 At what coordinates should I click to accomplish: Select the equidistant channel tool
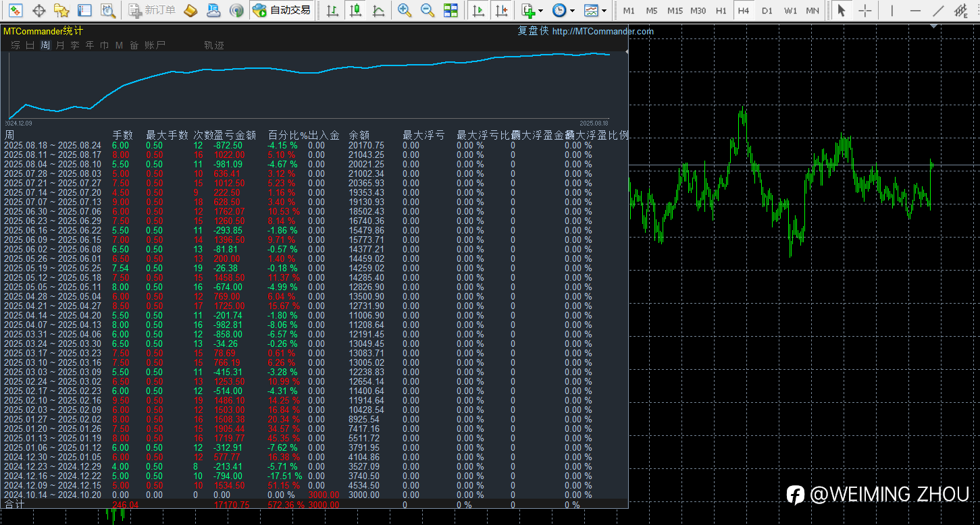(x=962, y=10)
